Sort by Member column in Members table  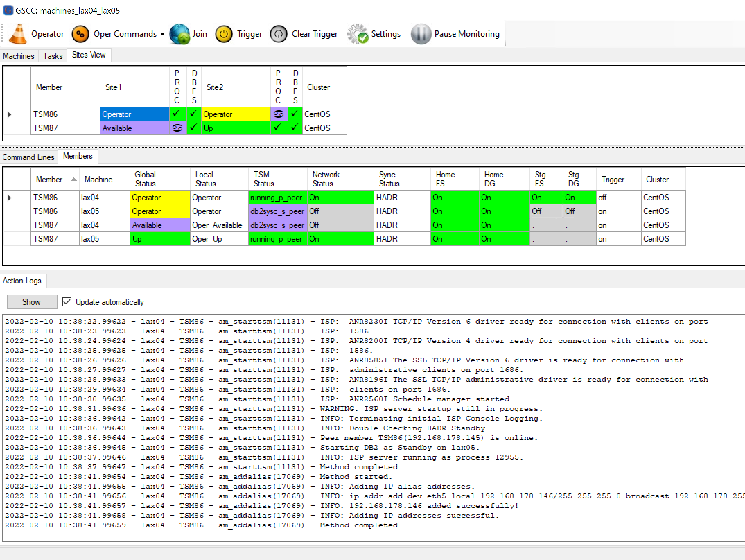coord(55,179)
